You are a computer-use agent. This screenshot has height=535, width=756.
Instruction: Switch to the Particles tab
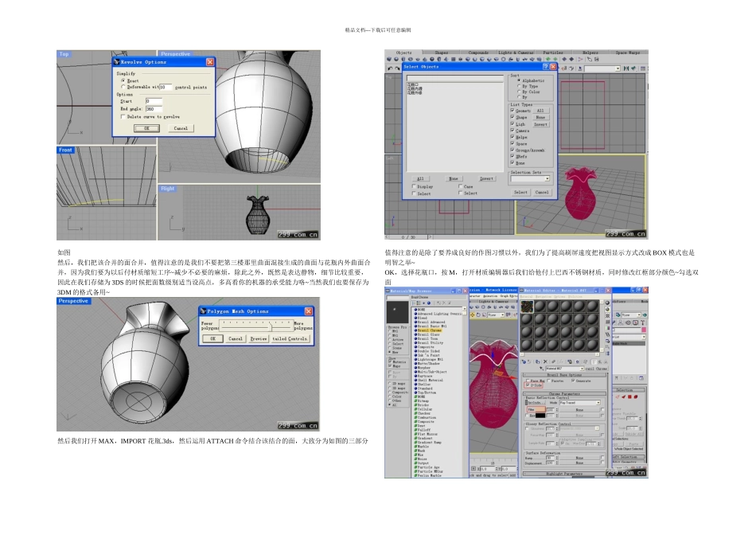553,53
